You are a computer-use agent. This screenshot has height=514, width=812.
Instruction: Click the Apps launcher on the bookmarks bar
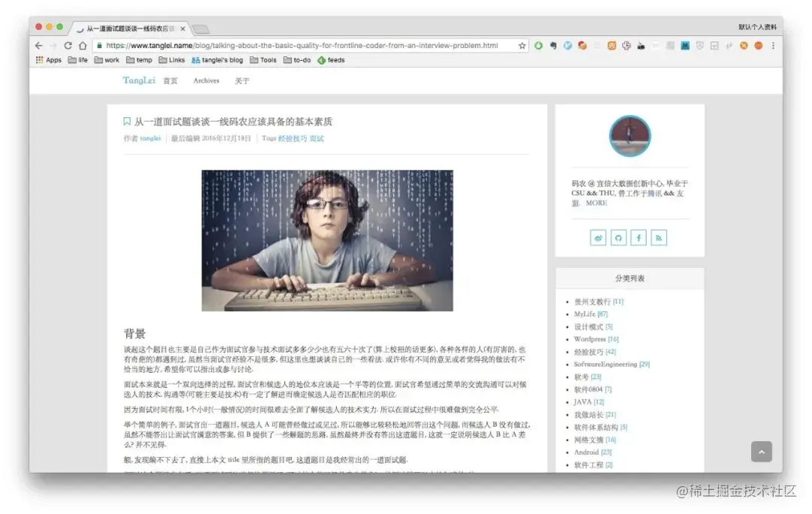[48, 60]
